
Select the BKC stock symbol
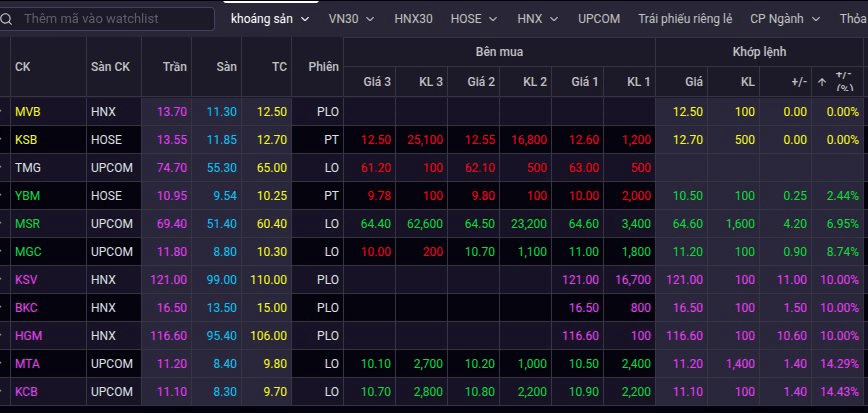click(26, 308)
